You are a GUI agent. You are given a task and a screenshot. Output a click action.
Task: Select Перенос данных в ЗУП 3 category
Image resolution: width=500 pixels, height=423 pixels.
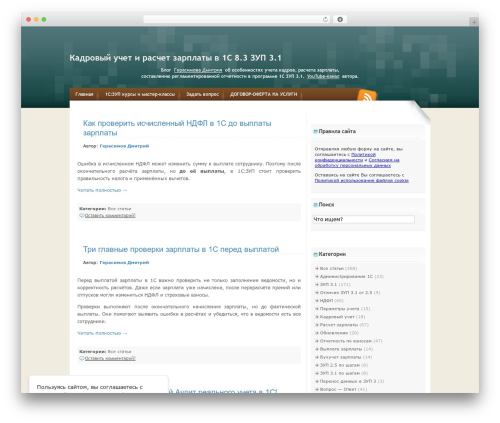coord(348,381)
